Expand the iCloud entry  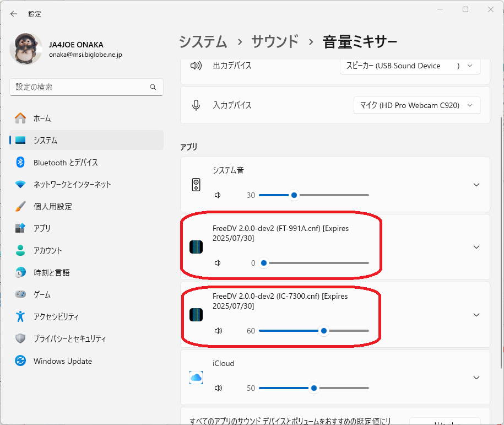click(x=476, y=378)
